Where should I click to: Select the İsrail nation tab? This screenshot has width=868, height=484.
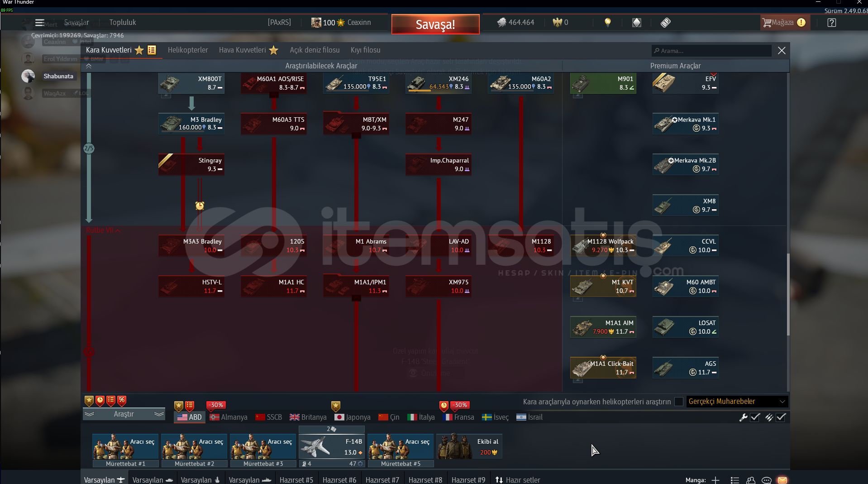[529, 417]
